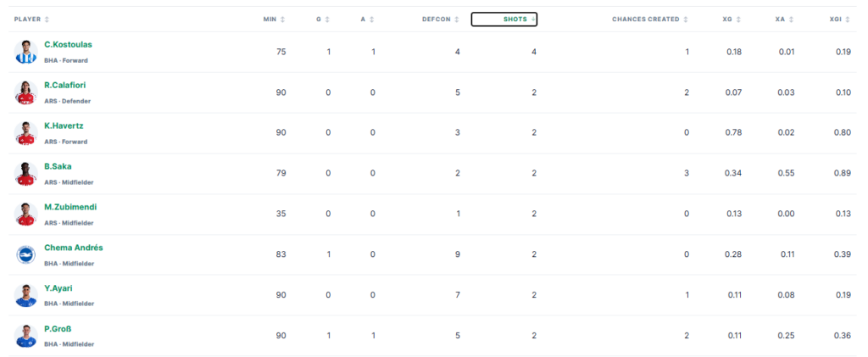Toggle the active SHOTS sort header
868x357 pixels.
(504, 20)
